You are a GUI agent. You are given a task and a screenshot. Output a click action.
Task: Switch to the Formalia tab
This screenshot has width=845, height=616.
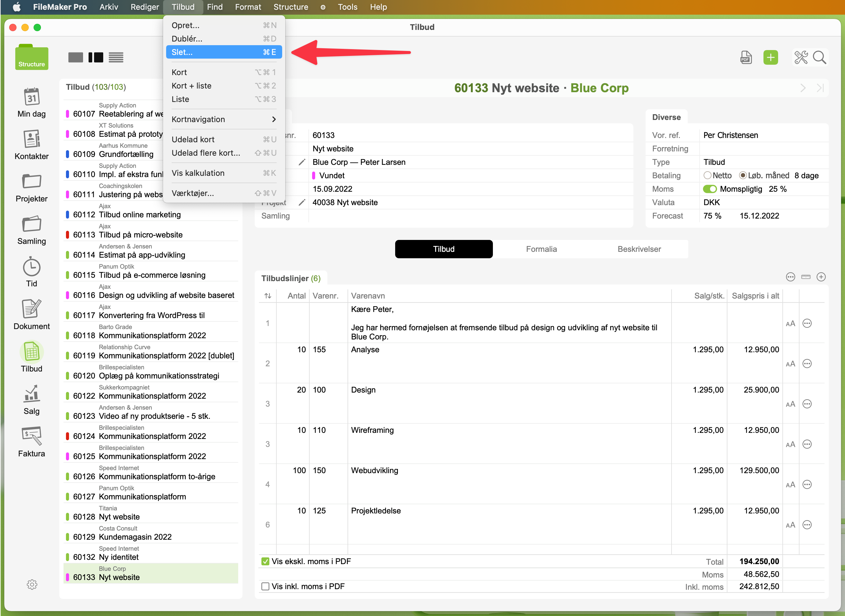click(541, 249)
